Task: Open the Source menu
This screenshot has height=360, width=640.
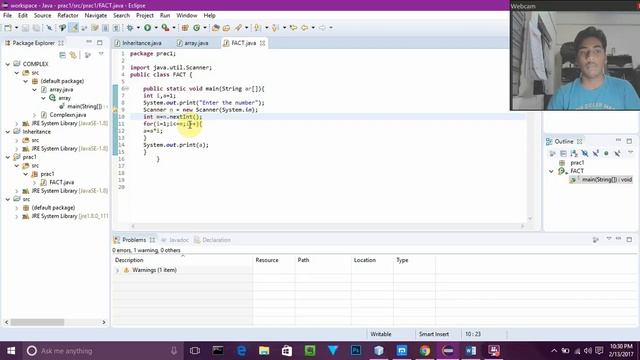Action: pyautogui.click(x=42, y=16)
